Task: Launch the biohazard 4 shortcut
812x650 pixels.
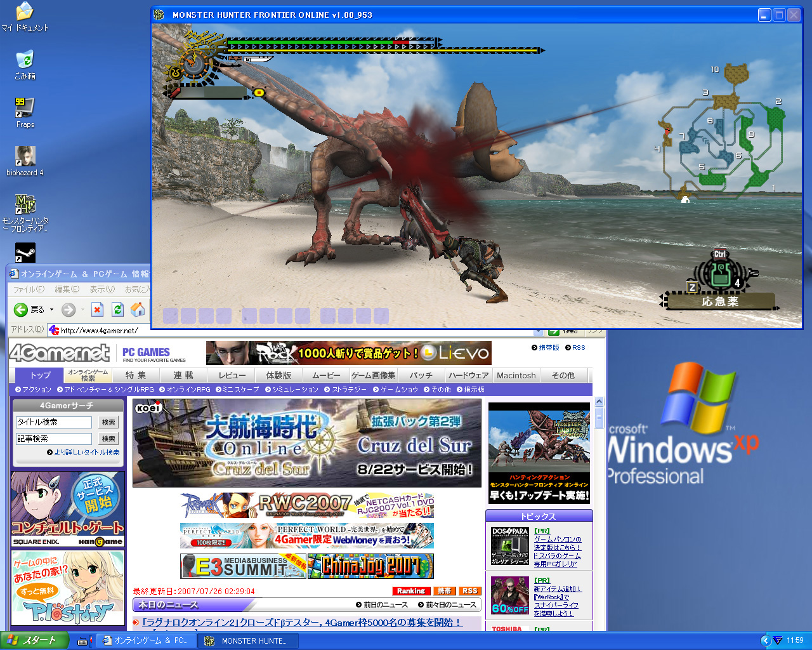Action: 25,161
